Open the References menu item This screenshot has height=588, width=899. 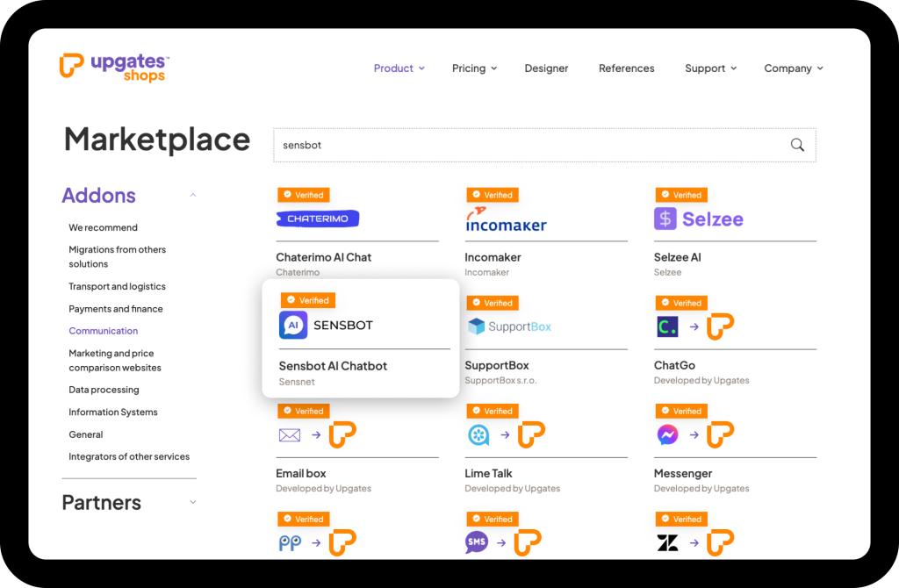pos(626,68)
